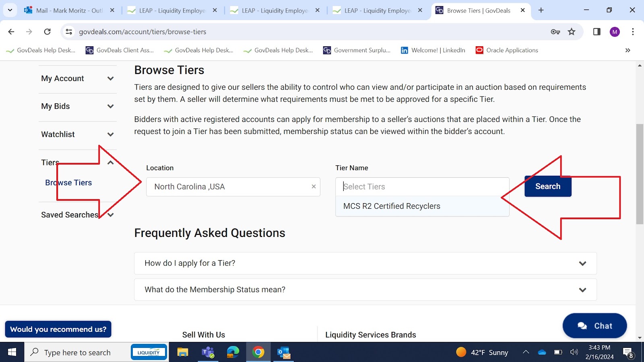Screen dimensions: 644x362
Task: Open Microsoft Edge from taskbar
Action: click(x=233, y=352)
